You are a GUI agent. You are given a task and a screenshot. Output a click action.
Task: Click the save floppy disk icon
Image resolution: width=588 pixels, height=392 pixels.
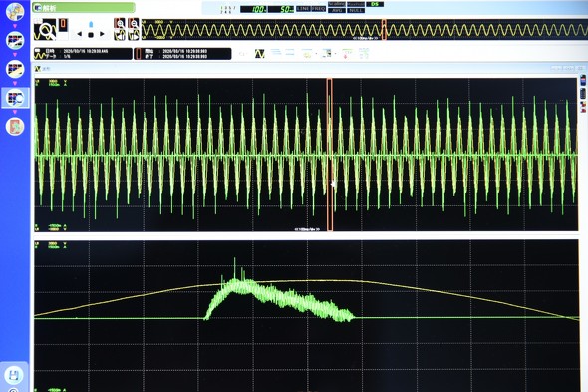[14, 375]
